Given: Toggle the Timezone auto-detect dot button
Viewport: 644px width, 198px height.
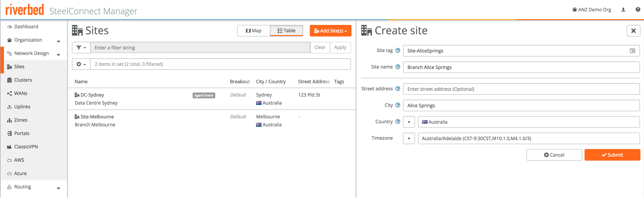Looking at the screenshot, I should pos(409,138).
